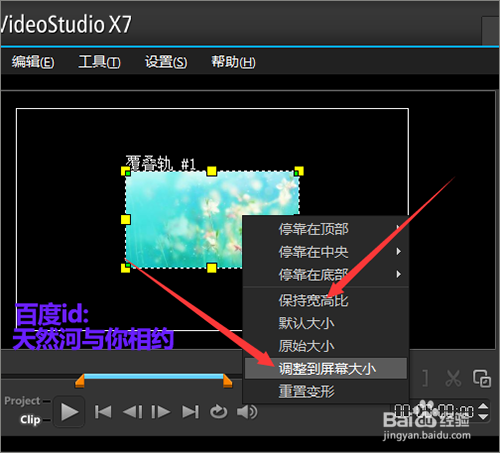Click the enlarge preview window icon

[482, 378]
